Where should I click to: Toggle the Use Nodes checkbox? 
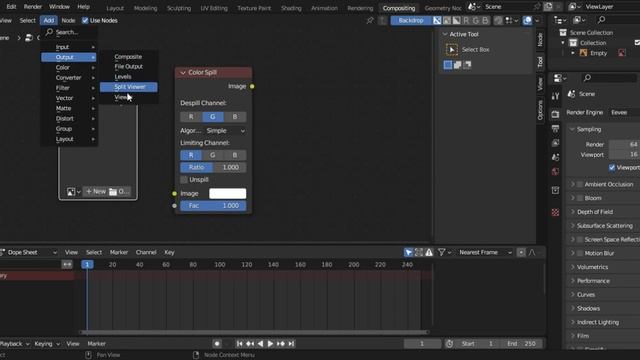(85, 20)
